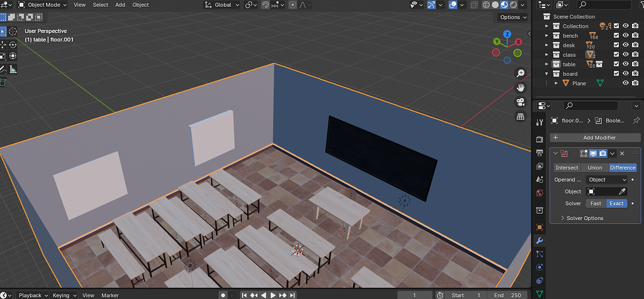Image resolution: width=644 pixels, height=299 pixels.
Task: Uncheck the bench collection checkbox
Action: click(616, 36)
